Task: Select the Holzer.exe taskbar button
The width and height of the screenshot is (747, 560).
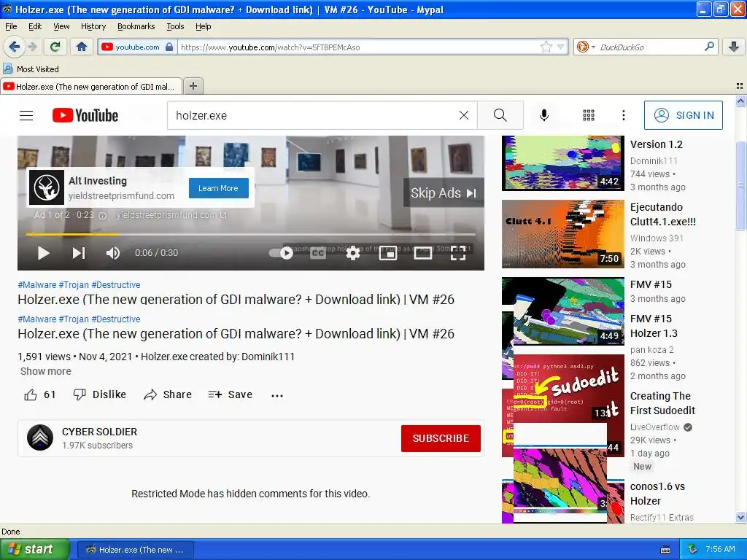Action: [135, 550]
